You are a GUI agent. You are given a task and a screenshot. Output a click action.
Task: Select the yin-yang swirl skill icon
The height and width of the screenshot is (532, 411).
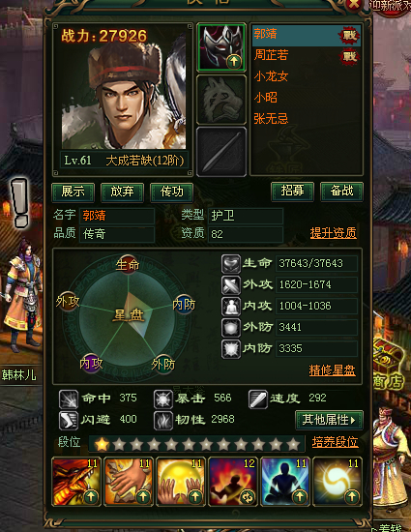(338, 482)
